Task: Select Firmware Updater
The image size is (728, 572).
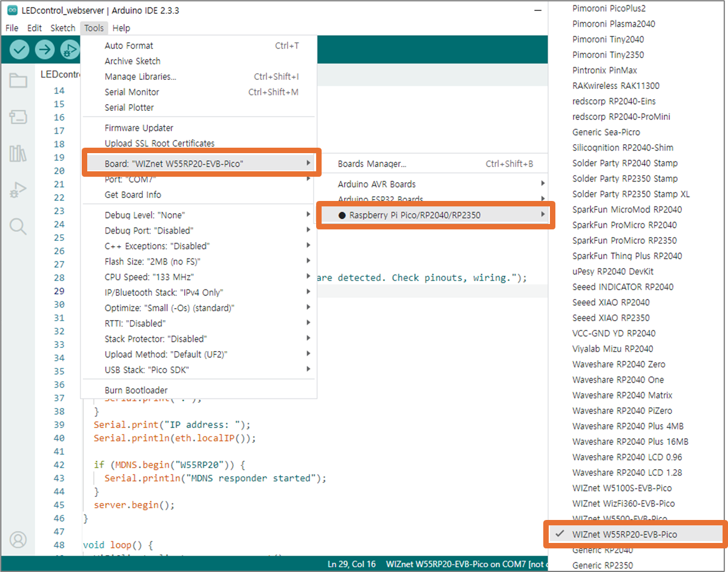Action: pyautogui.click(x=199, y=128)
